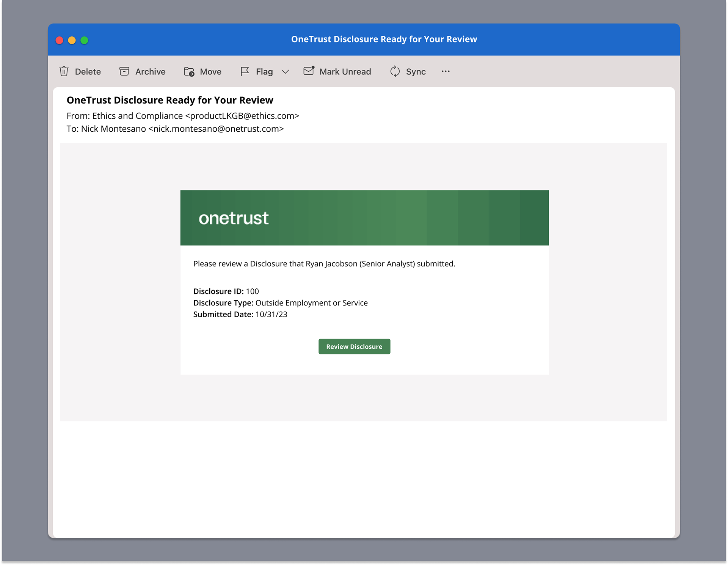
Task: Click the Delete trash can icon
Action: point(64,71)
